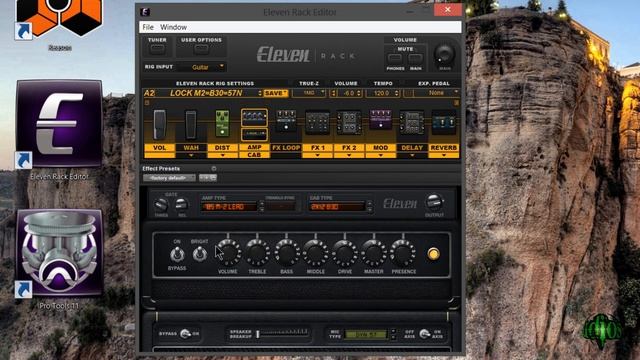Screen dimensions: 640x360
Task: Open the Window menu
Action: [173, 27]
